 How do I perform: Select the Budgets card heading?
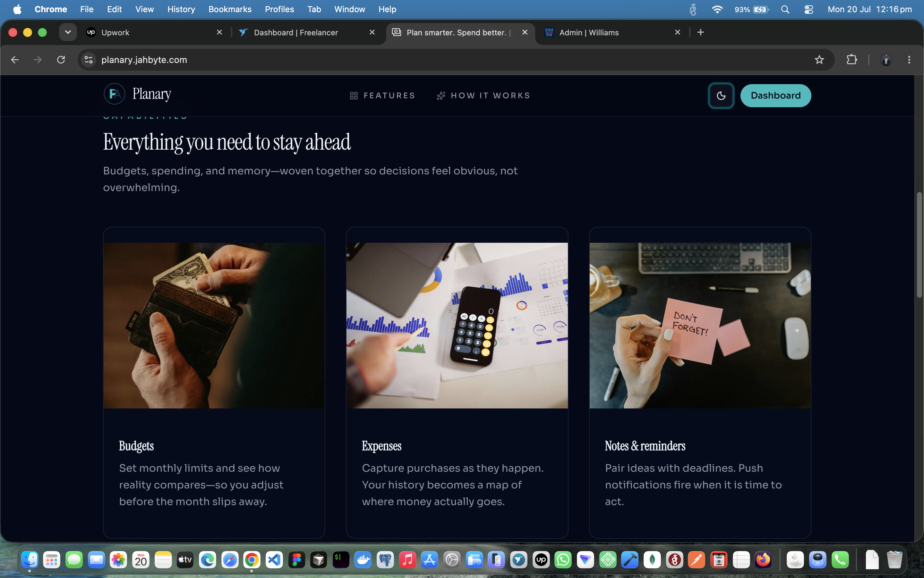(136, 446)
